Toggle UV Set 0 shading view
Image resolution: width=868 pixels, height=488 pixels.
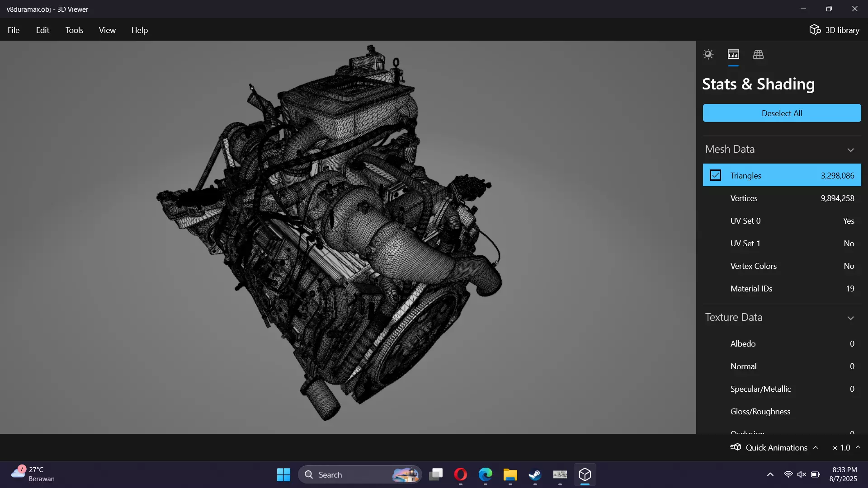pos(782,221)
